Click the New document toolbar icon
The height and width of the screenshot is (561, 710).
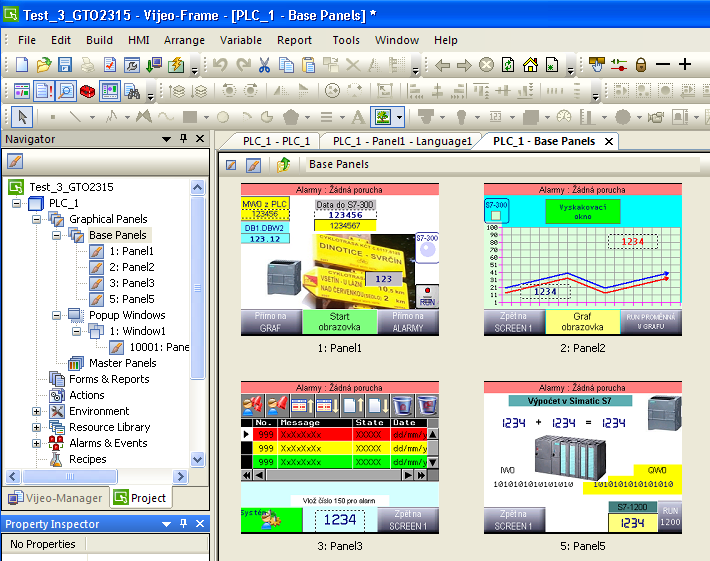point(22,65)
